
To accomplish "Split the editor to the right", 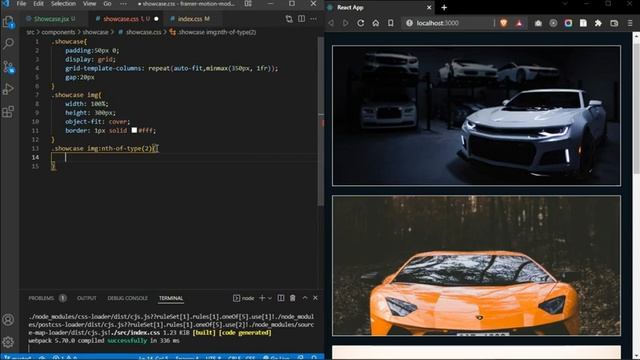I will click(x=301, y=19).
